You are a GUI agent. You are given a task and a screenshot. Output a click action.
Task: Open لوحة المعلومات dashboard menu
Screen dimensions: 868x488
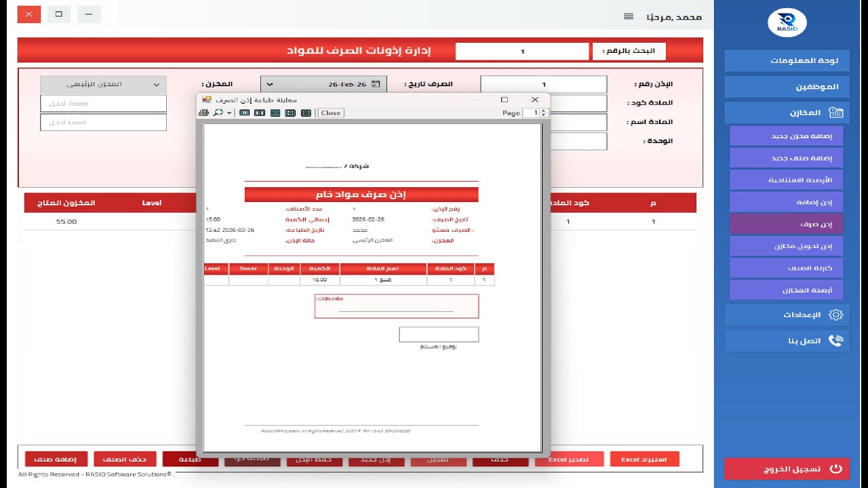pos(787,60)
